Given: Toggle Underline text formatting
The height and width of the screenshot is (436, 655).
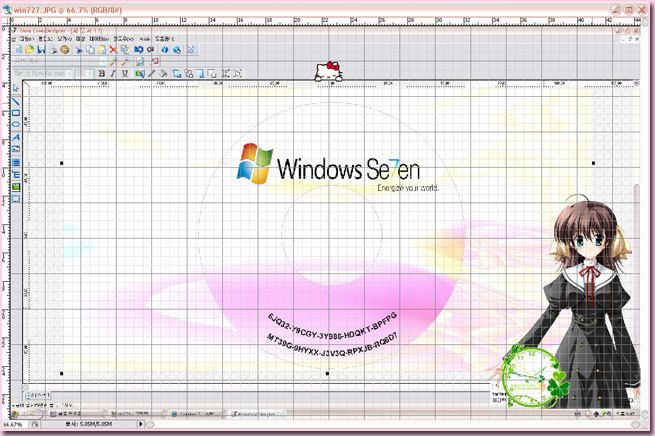Looking at the screenshot, I should [x=124, y=74].
